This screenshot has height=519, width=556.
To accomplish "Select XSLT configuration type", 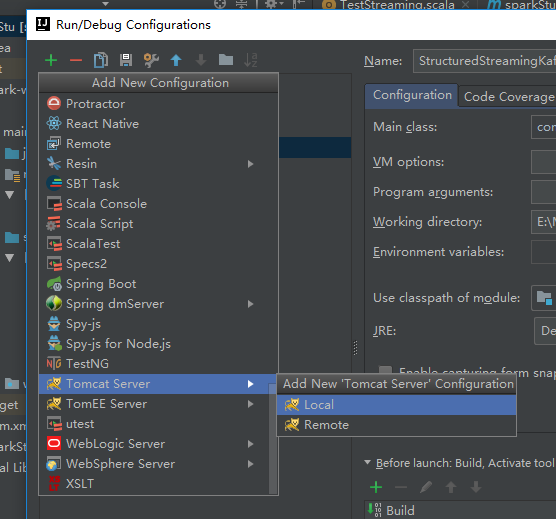I will 154,484.
